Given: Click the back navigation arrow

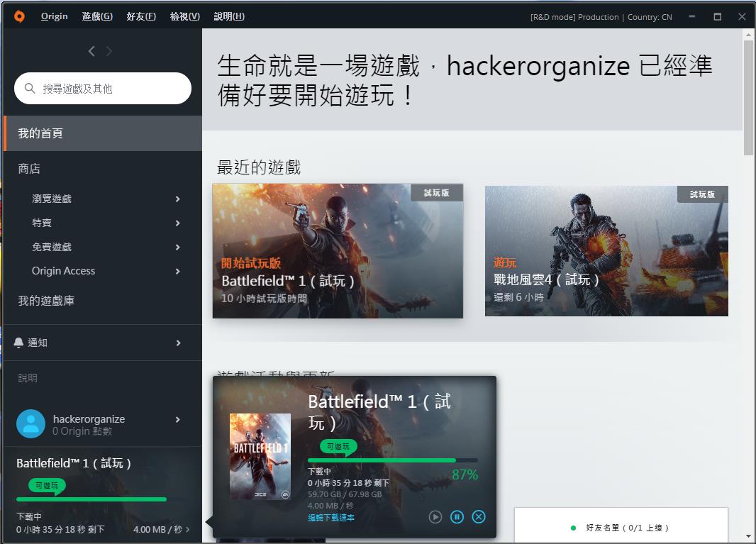Looking at the screenshot, I should (x=91, y=50).
